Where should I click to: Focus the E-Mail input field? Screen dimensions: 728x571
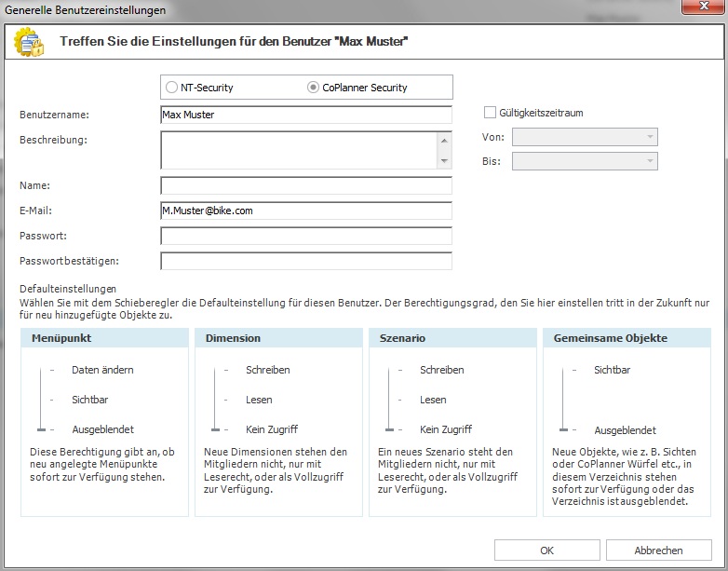(x=306, y=211)
